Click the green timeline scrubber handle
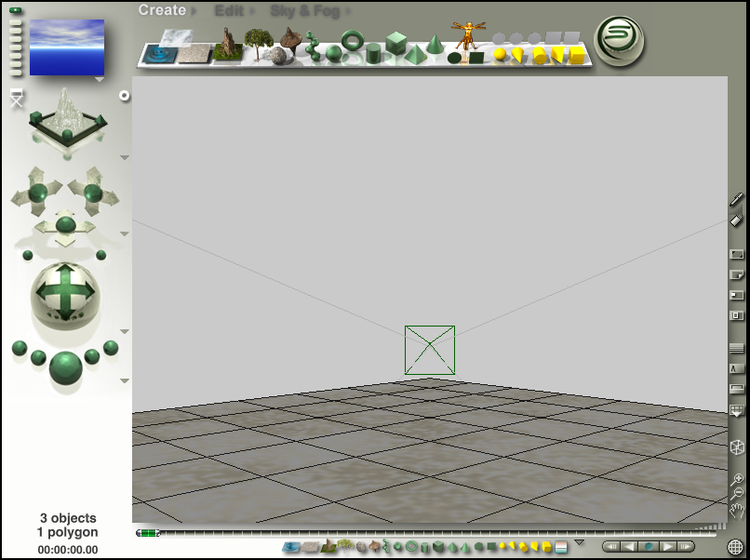The width and height of the screenshot is (750, 560). (x=148, y=533)
